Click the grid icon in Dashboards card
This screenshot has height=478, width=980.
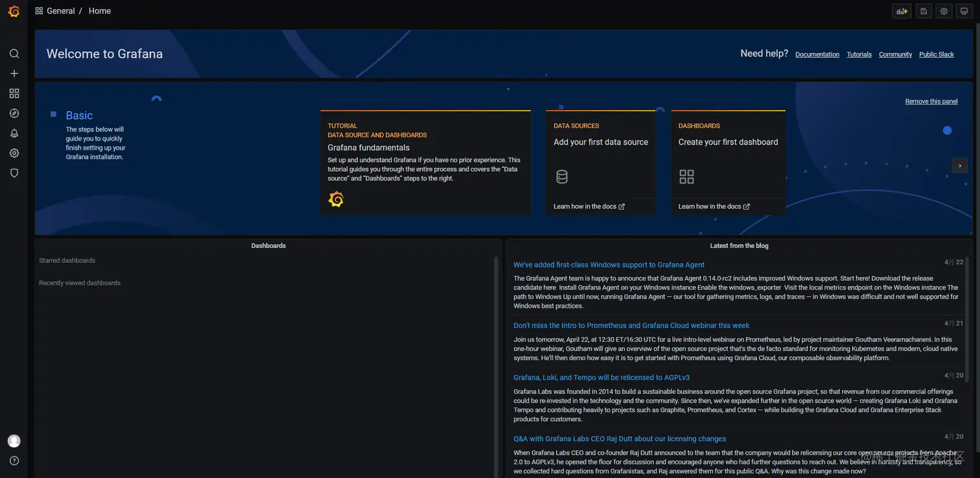tap(686, 177)
